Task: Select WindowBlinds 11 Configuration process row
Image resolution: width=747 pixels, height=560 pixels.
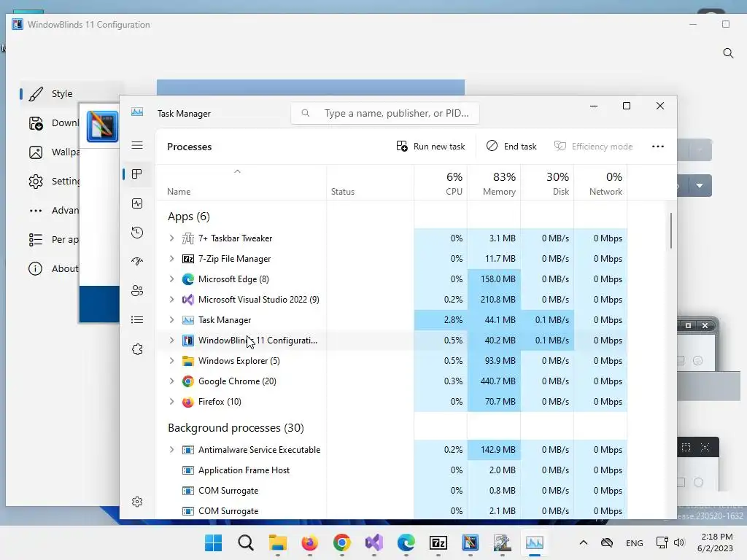Action: coord(391,341)
